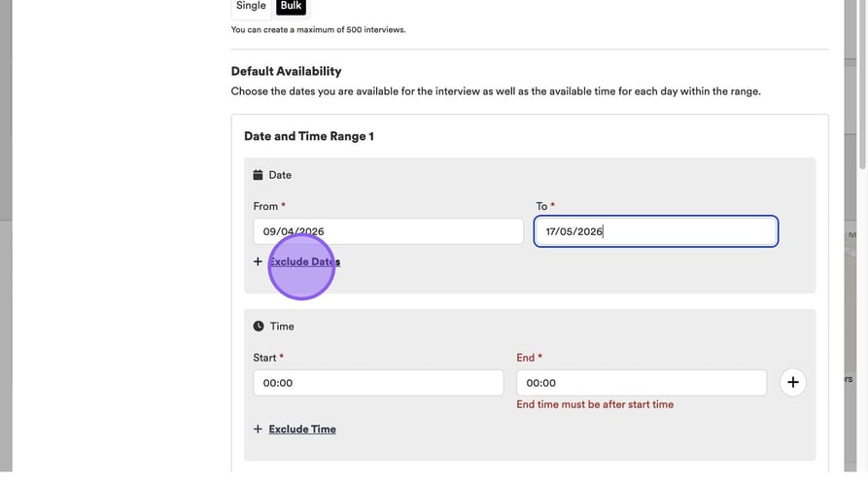Switch to Single interview mode
This screenshot has height=484, width=868.
(x=251, y=6)
